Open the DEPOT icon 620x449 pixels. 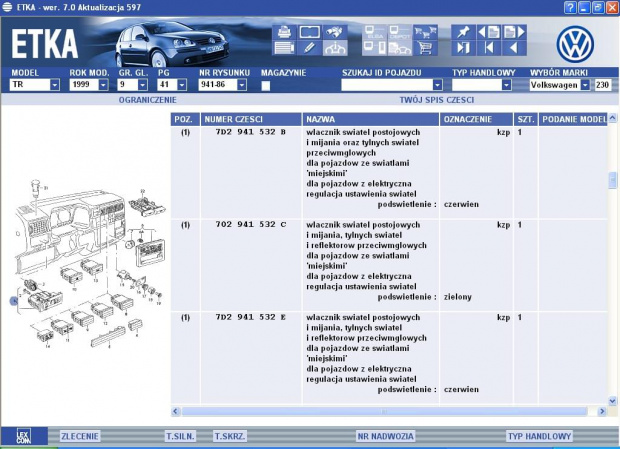[x=399, y=32]
